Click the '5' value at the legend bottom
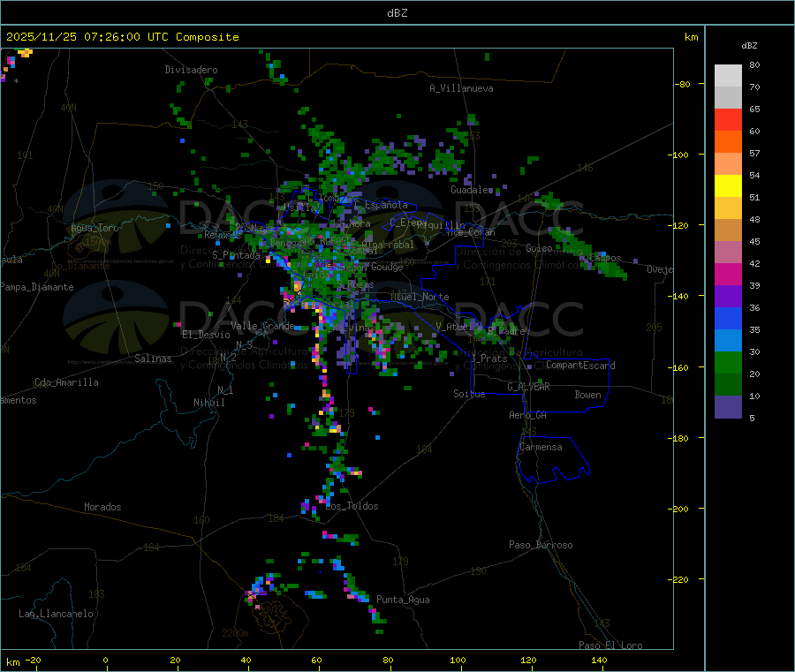Image resolution: width=795 pixels, height=672 pixels. pos(752,418)
